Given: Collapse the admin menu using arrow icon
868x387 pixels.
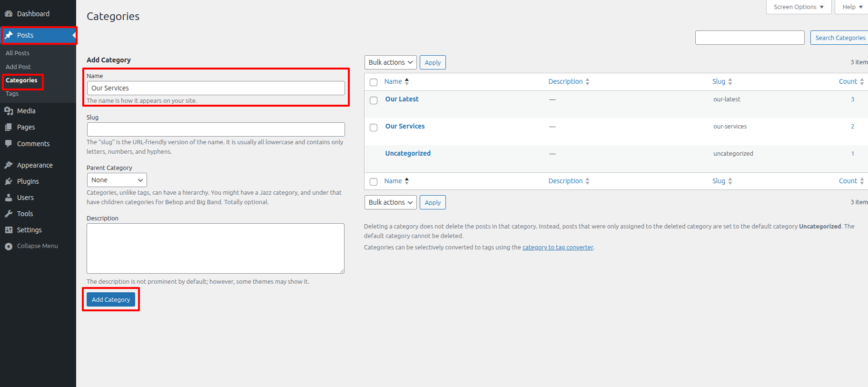Looking at the screenshot, I should tap(9, 246).
